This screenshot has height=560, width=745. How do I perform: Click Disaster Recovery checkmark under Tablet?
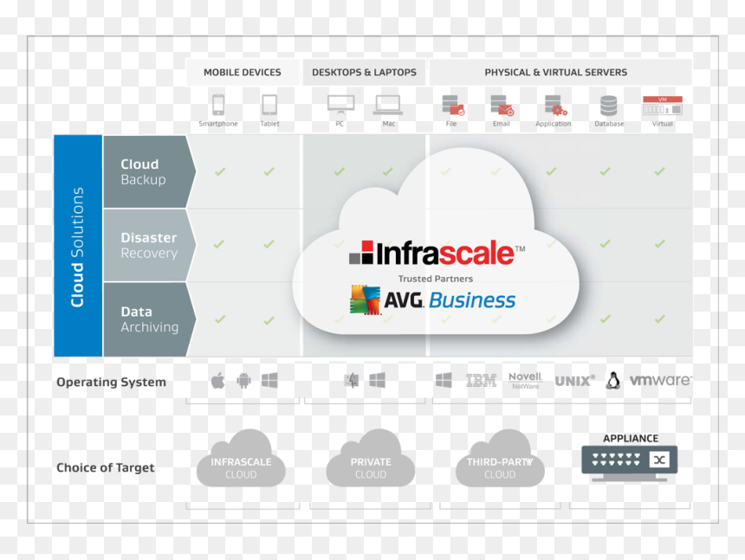pos(269,244)
